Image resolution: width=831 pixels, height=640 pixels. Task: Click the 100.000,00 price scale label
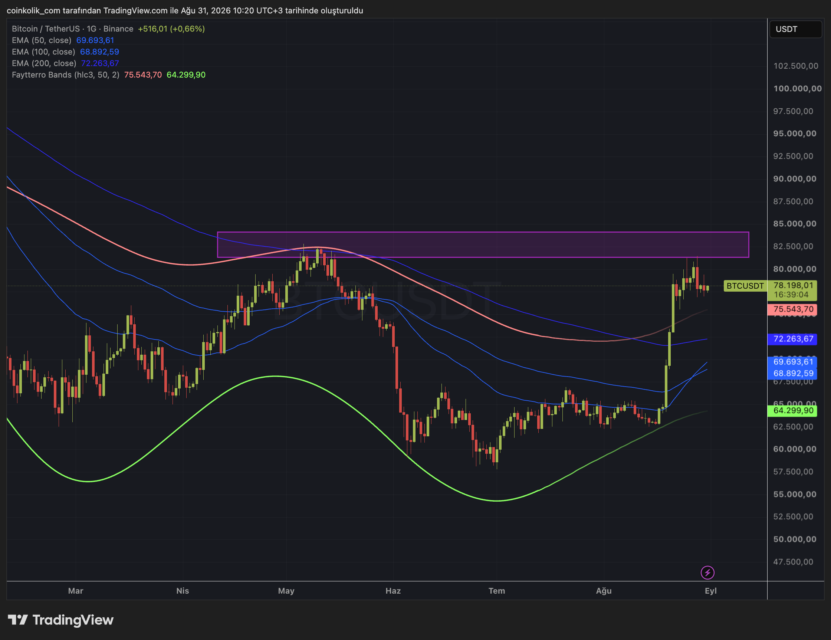pos(797,88)
